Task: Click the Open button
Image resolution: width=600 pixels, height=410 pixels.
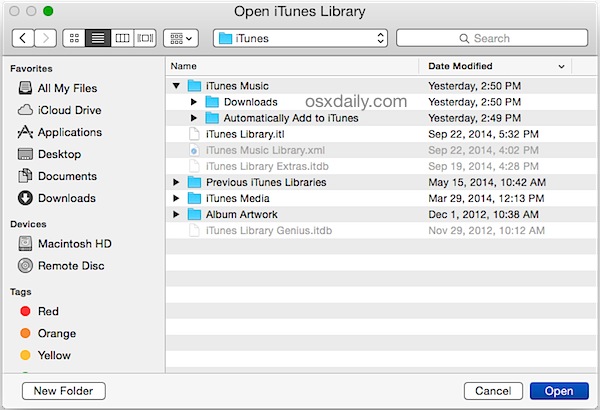Action: (x=559, y=391)
